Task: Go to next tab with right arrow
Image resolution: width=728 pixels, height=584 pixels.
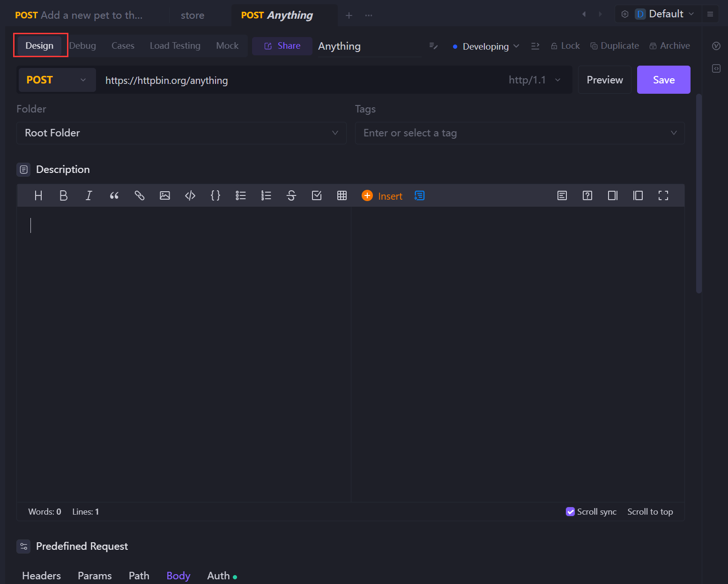Action: coord(600,14)
